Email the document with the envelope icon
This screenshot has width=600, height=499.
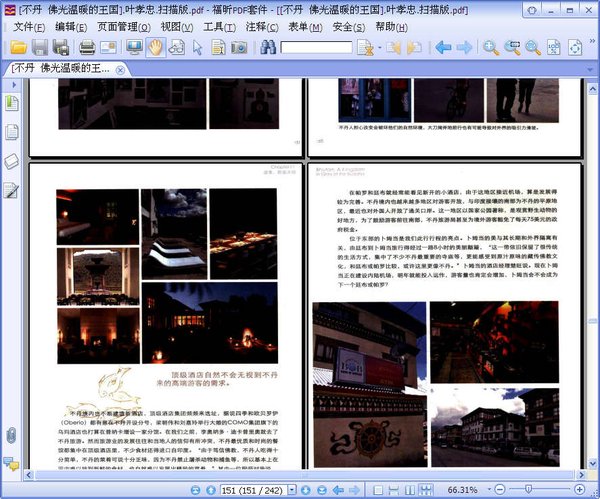(108, 47)
